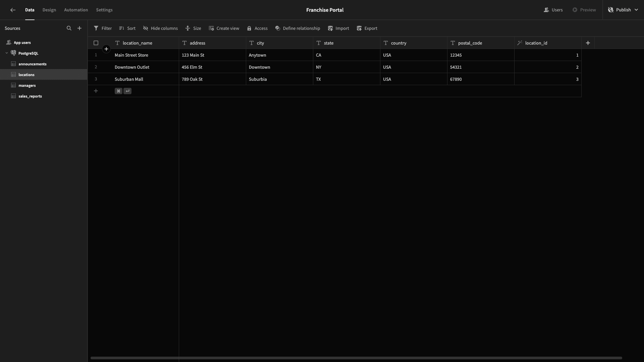Open the Sort options
The image size is (644, 362).
127,28
